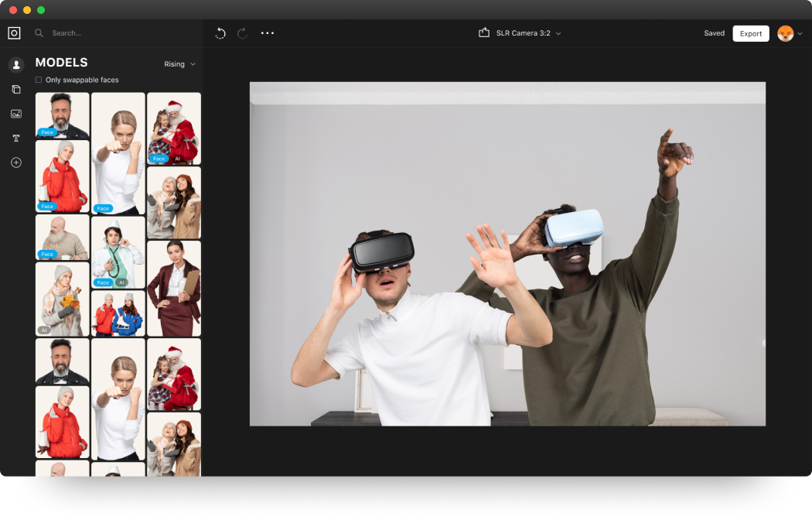Select the two people with ice skates thumbnail
Image resolution: width=812 pixels, height=520 pixels.
118,313
